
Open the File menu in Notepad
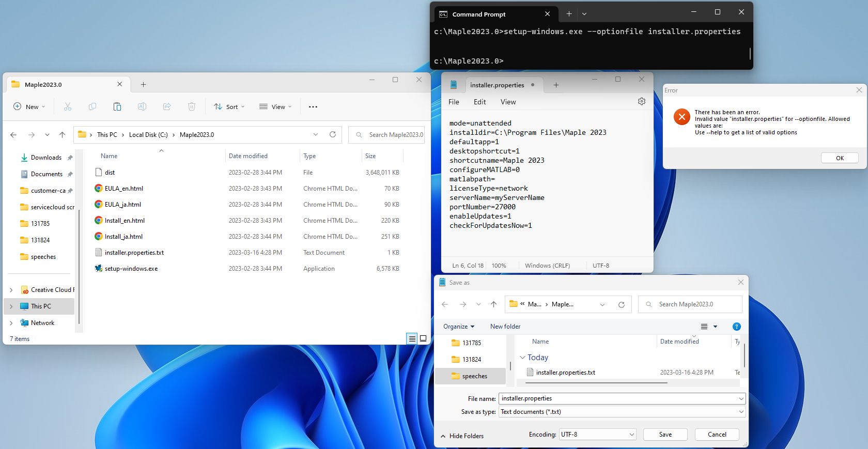coord(454,102)
